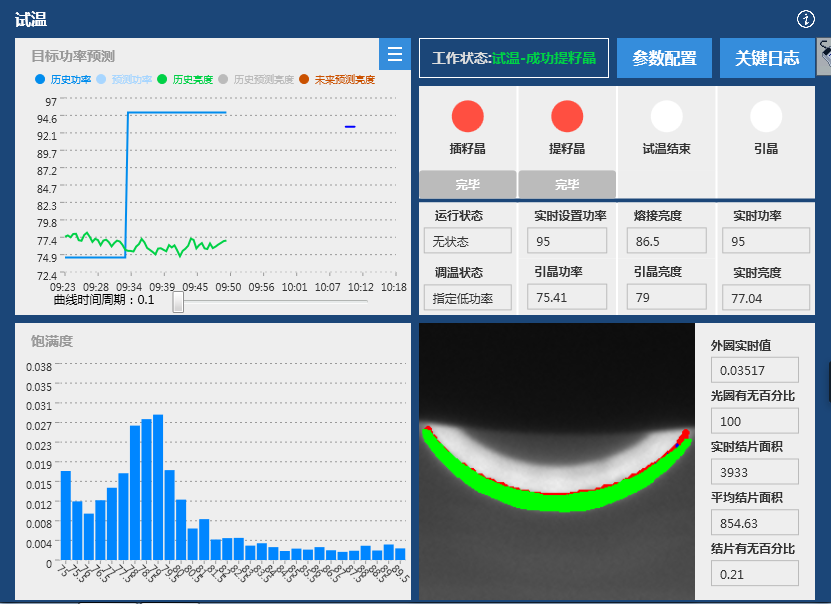The image size is (831, 604).
Task: Click the crystal meniscus camera image
Action: tap(556, 460)
